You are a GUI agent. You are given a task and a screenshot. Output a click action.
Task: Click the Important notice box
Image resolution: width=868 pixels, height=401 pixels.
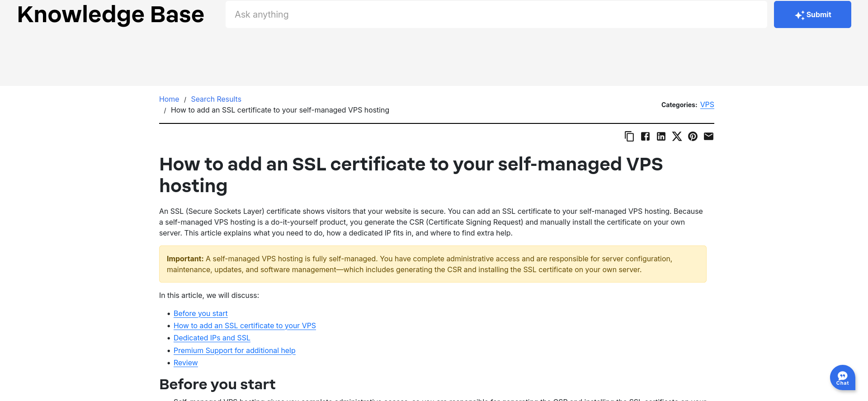(x=433, y=264)
